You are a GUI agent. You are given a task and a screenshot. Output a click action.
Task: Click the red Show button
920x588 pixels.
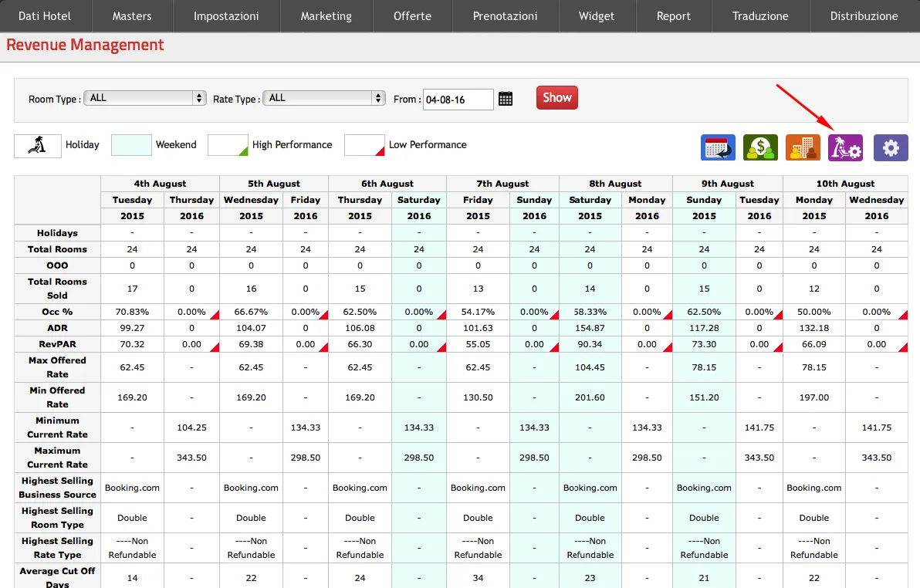[556, 97]
